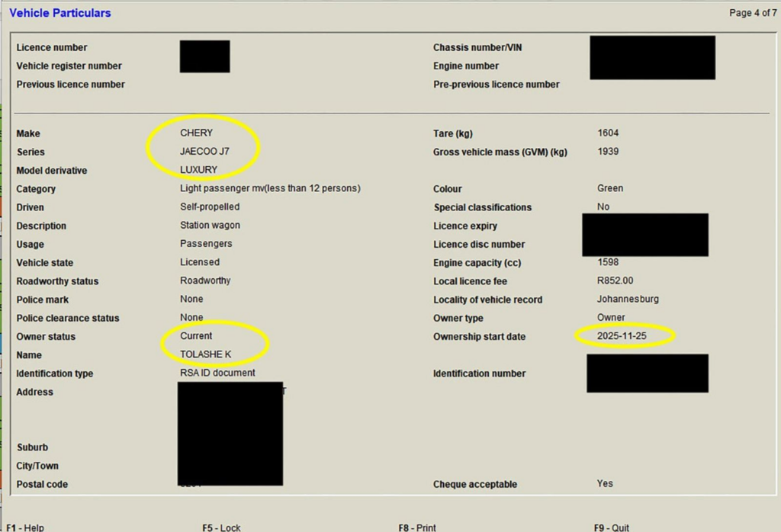Click the Colour value Green
Screen dimensions: 781x532
610,188
